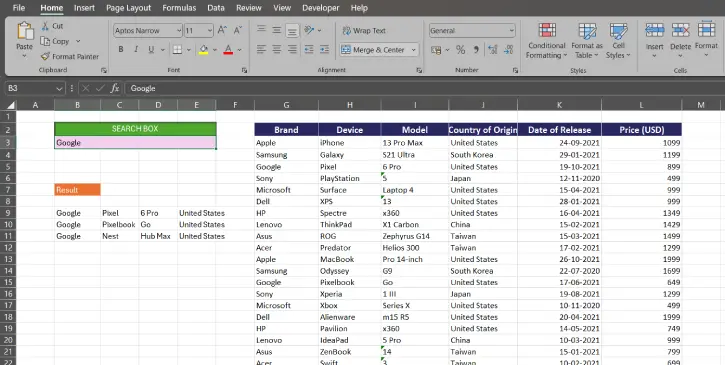Open Merge & Center dropdown arrow

coord(414,50)
